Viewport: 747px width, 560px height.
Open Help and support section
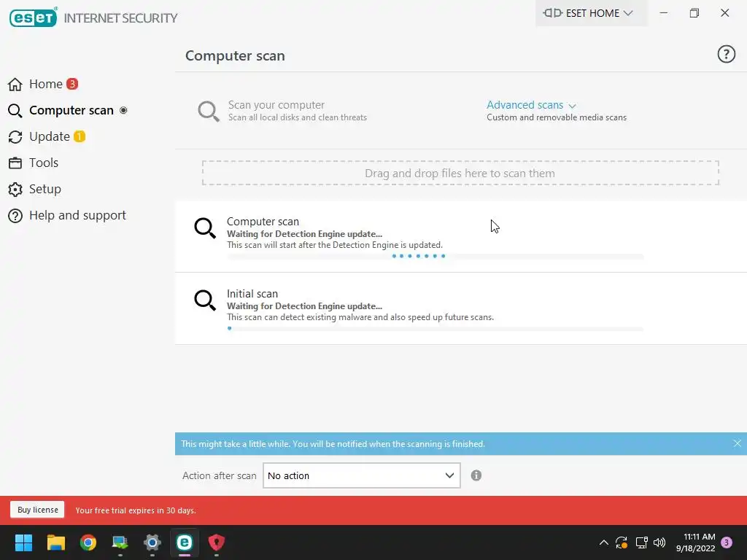click(77, 215)
